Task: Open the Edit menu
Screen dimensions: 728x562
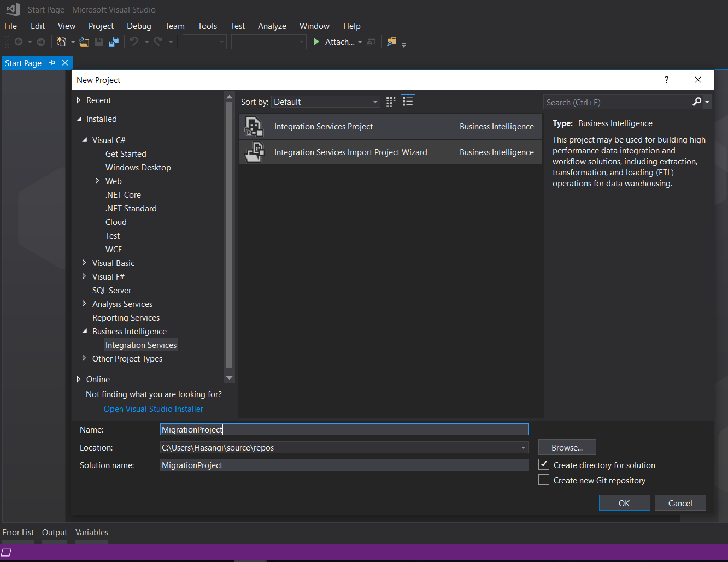Action: point(38,26)
